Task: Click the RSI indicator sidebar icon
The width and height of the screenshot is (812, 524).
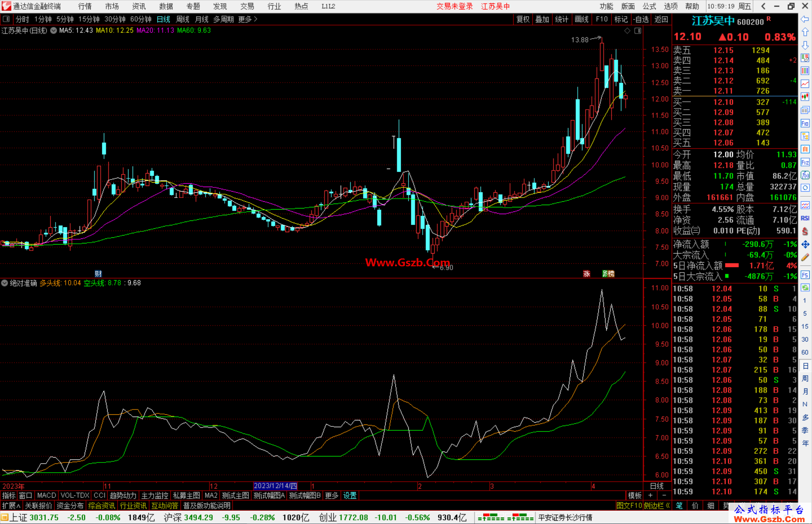Action: pos(805,218)
